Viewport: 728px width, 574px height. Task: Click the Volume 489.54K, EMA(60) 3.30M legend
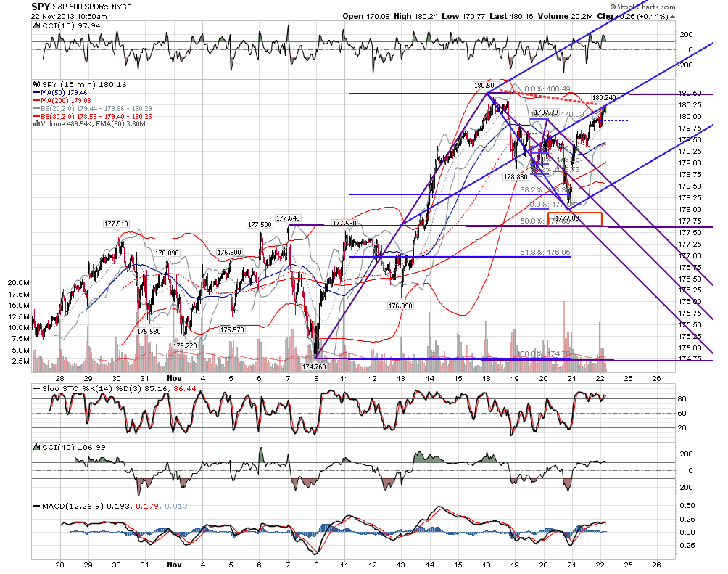(93, 124)
